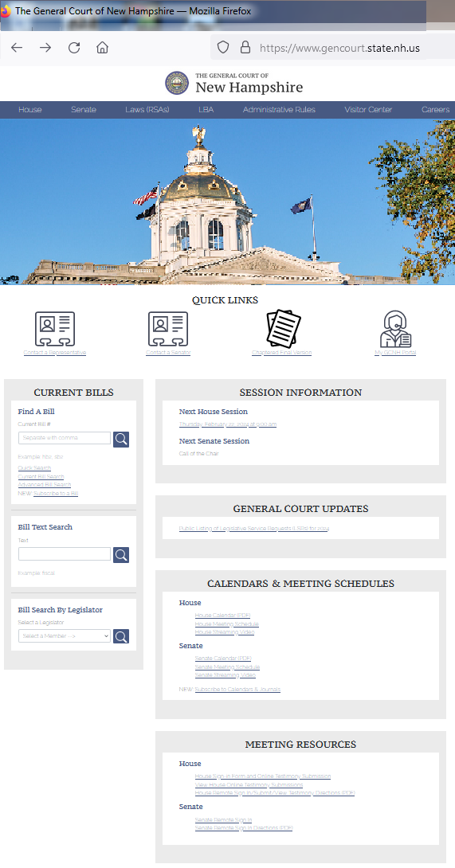455x868 pixels.
Task: Click the Current Bill # input field
Action: tap(65, 438)
